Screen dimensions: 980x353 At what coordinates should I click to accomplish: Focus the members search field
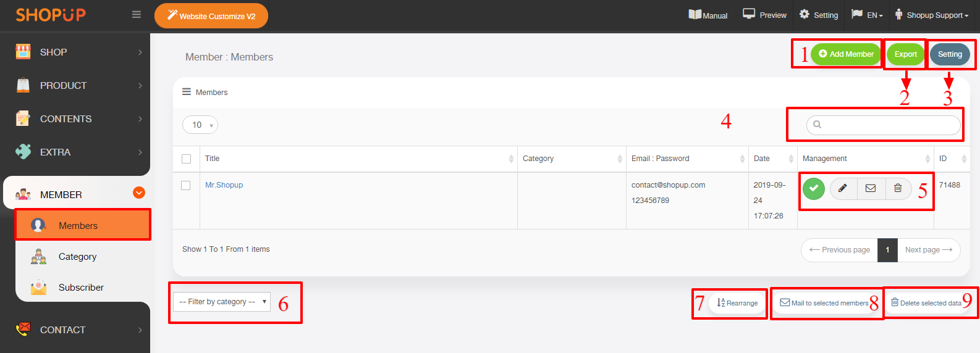[x=884, y=125]
